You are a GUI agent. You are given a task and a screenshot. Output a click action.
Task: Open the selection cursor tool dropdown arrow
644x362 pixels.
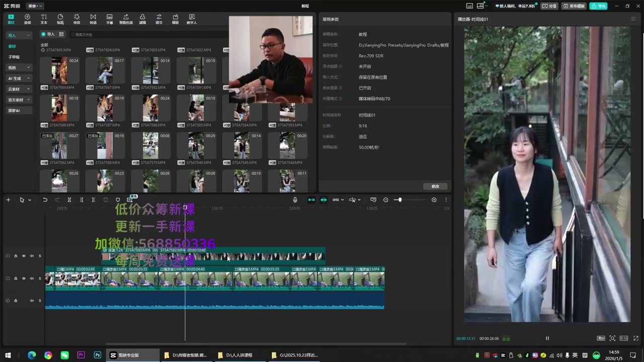(30, 200)
